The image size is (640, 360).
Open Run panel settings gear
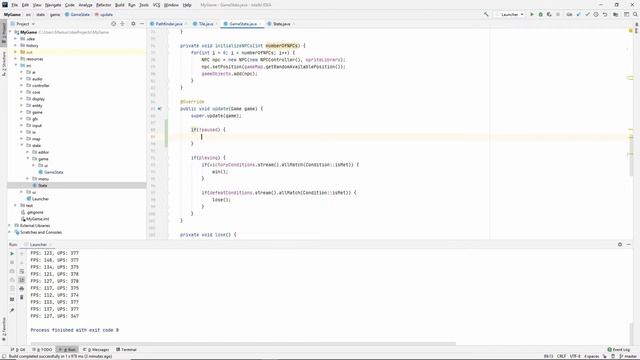620,244
